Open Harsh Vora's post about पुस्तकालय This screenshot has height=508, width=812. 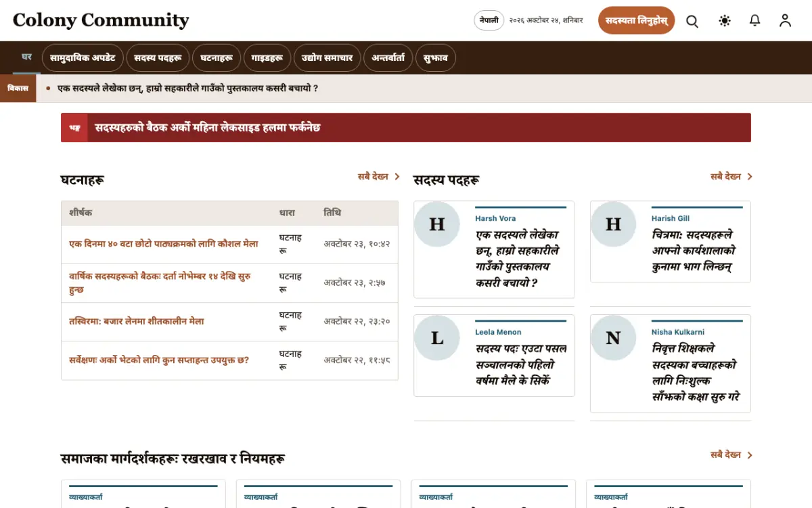point(517,259)
